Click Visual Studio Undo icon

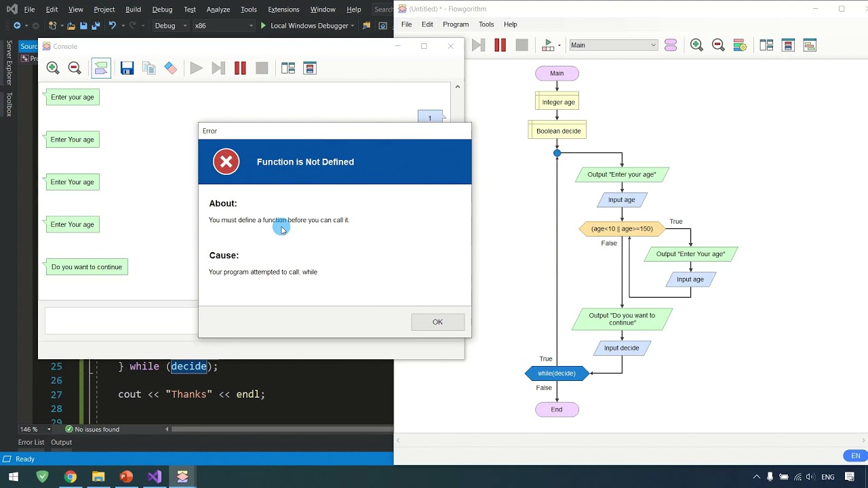pyautogui.click(x=113, y=26)
